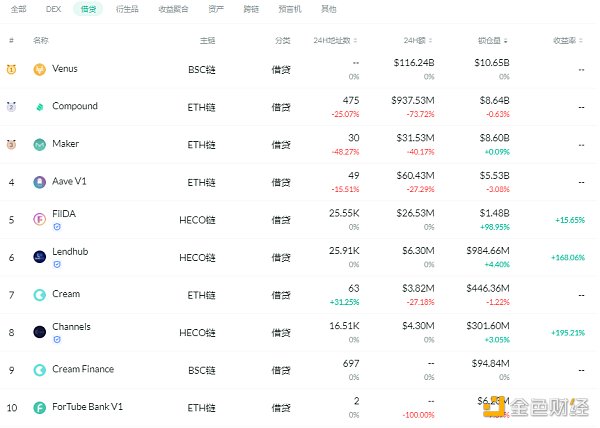This screenshot has width=600, height=428.
Task: Click Cream's $446.36M locked value
Action: point(488,288)
